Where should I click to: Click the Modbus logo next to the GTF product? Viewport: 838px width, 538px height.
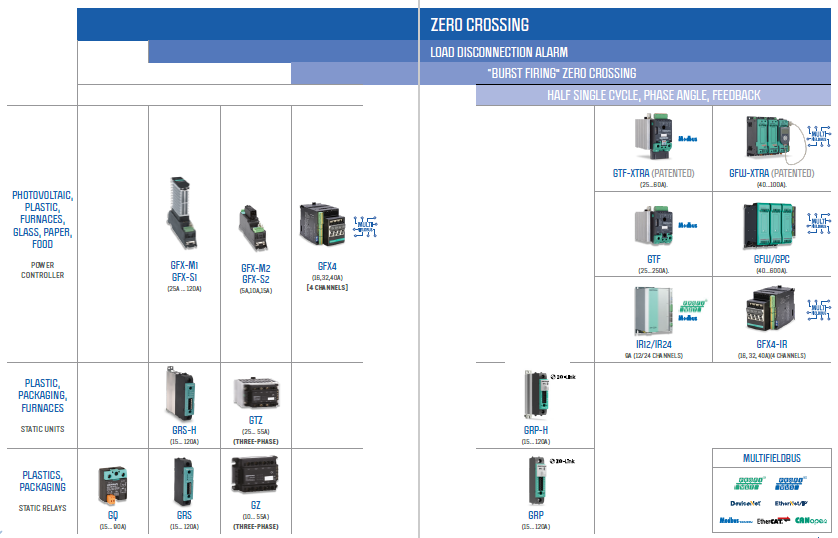(688, 225)
